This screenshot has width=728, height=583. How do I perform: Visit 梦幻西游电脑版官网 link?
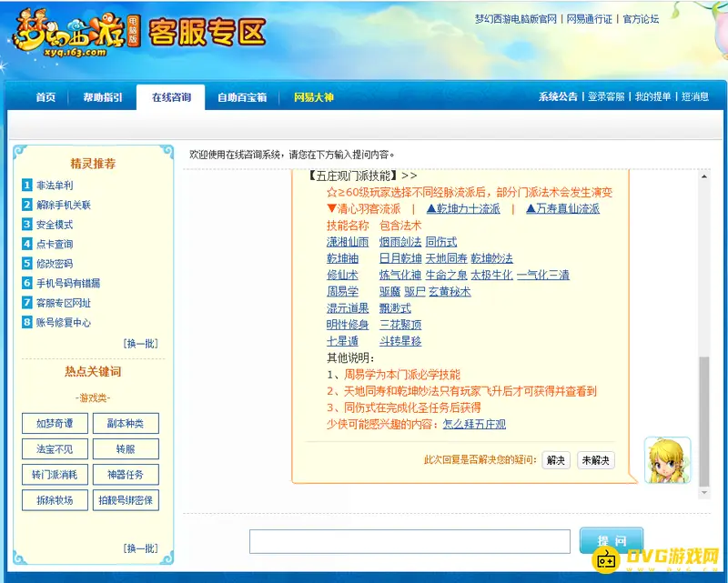tap(515, 19)
